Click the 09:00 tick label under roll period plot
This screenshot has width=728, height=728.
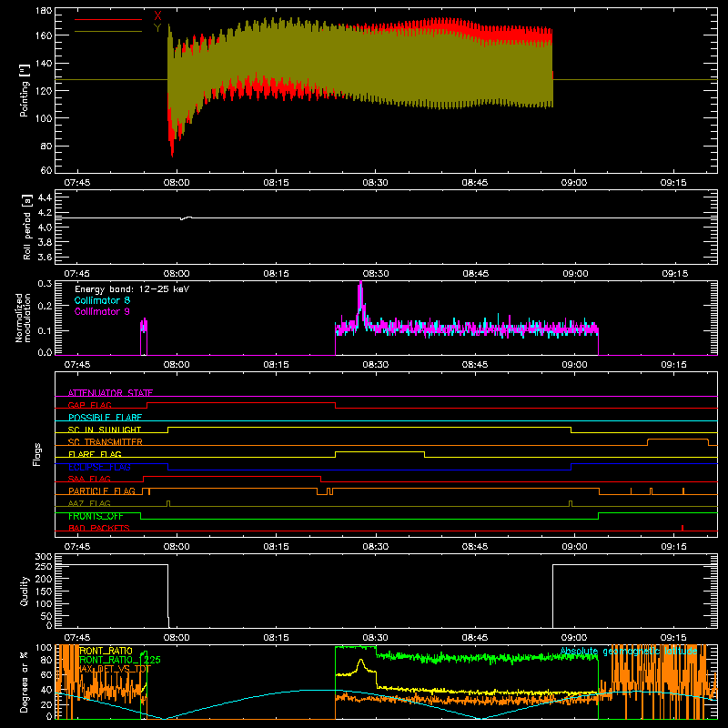pos(575,274)
